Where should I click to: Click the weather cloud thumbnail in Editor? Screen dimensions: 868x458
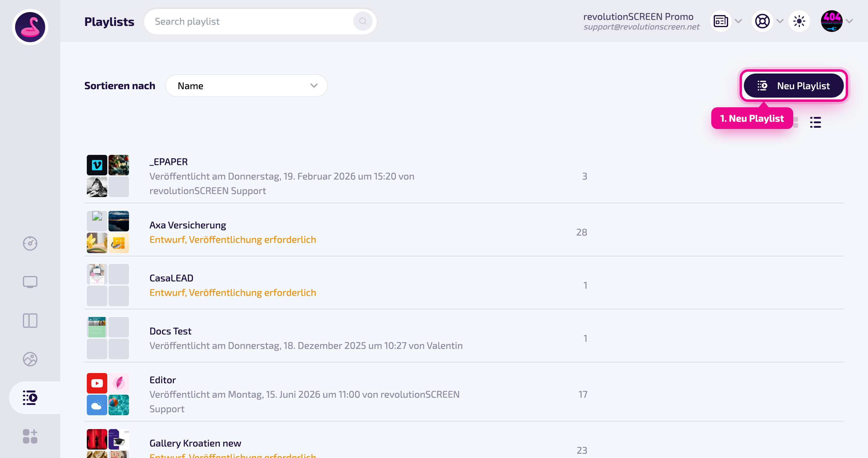pos(97,405)
